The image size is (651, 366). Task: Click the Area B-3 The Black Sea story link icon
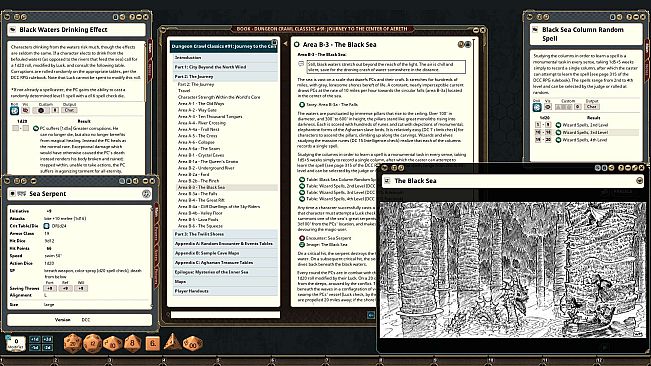[296, 44]
